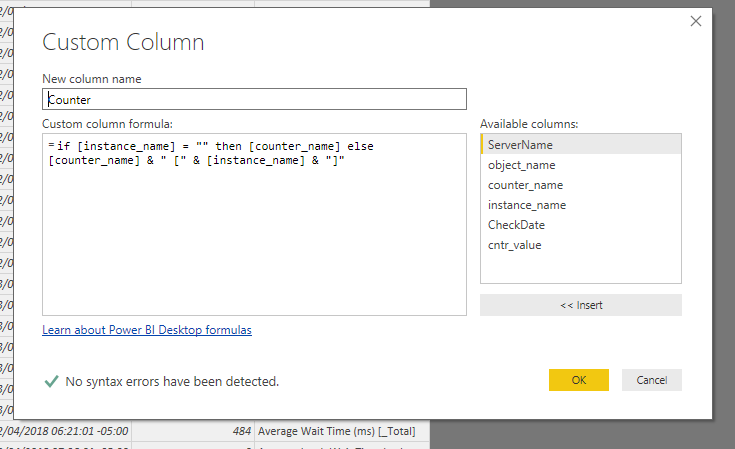The width and height of the screenshot is (735, 449).
Task: Select instance_name in available columns
Action: pyautogui.click(x=581, y=205)
